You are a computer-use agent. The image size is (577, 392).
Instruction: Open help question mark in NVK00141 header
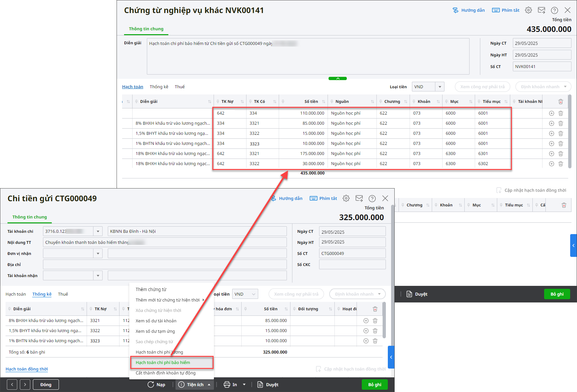pos(555,10)
